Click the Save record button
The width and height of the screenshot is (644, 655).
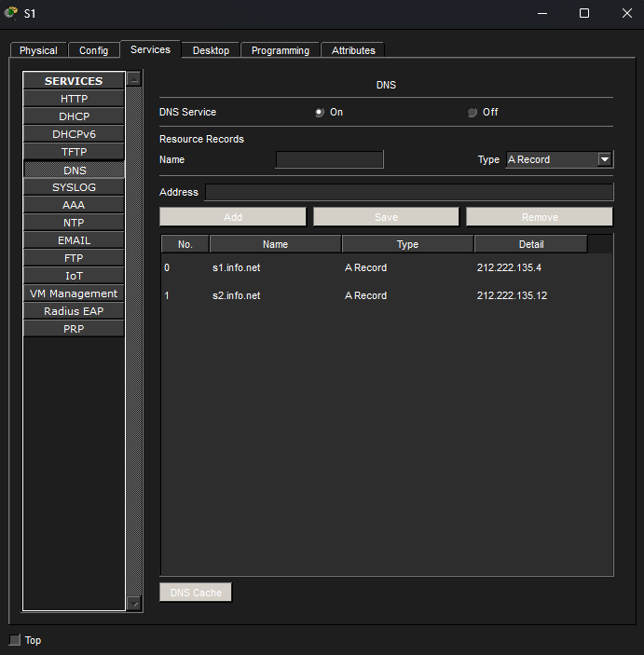coord(386,217)
